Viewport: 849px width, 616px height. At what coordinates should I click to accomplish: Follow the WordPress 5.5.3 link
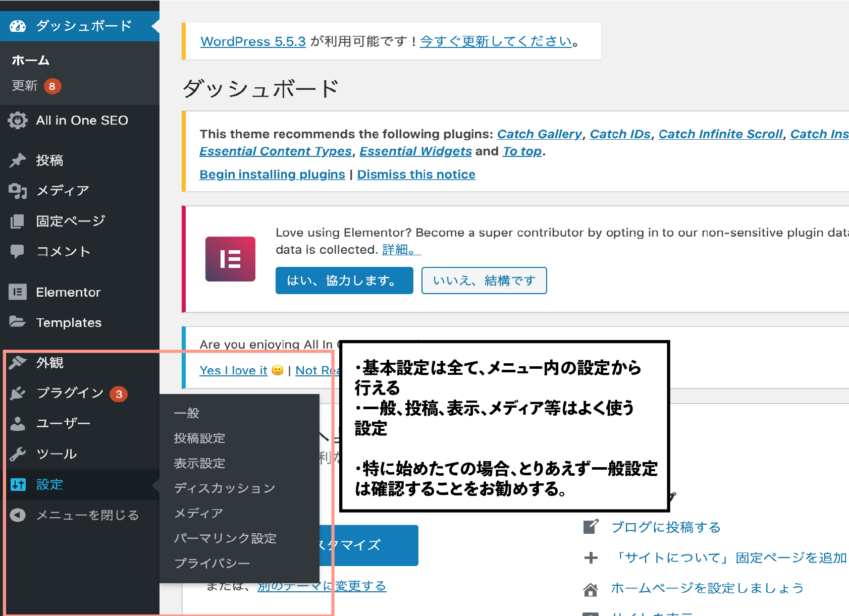point(253,41)
